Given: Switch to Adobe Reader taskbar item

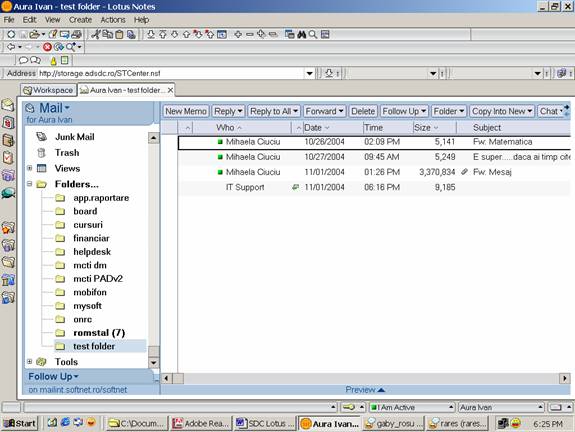Looking at the screenshot, I should tap(201, 424).
